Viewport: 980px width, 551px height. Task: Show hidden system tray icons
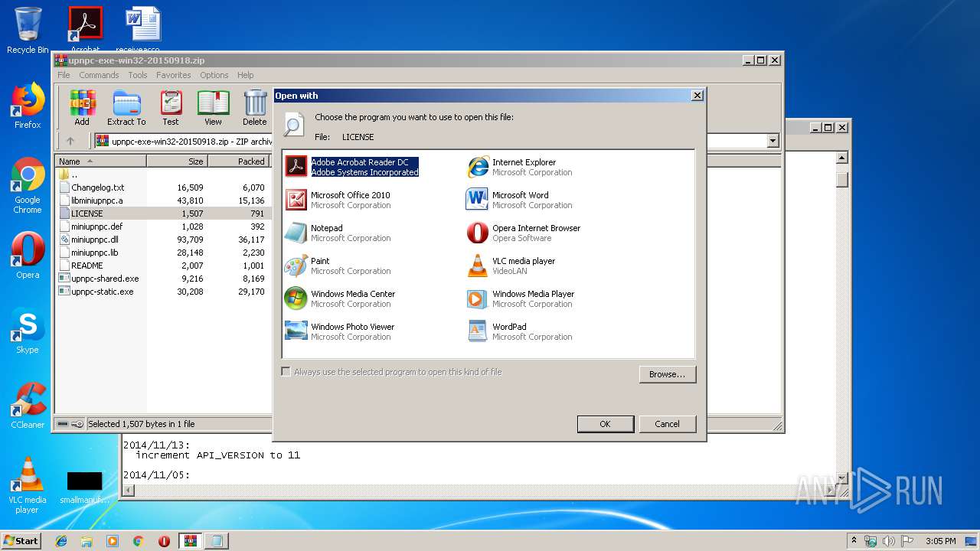point(854,540)
